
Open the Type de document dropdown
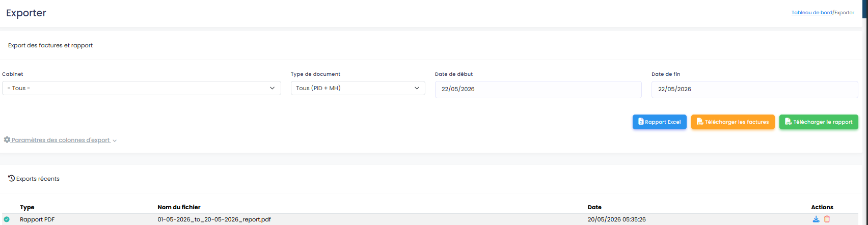(x=358, y=88)
